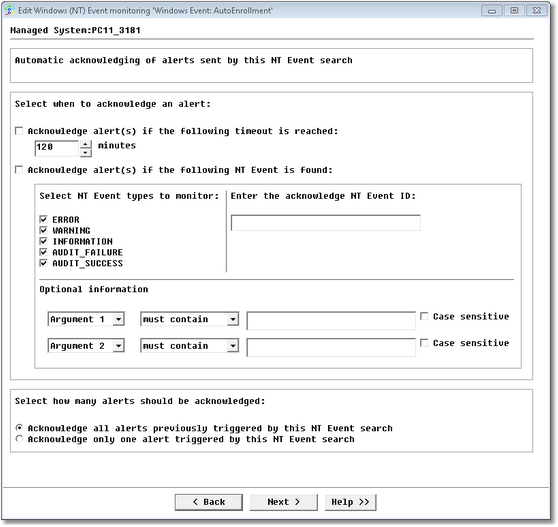Image resolution: width=558 pixels, height=527 pixels.
Task: Go Back to previous page
Action: (209, 502)
